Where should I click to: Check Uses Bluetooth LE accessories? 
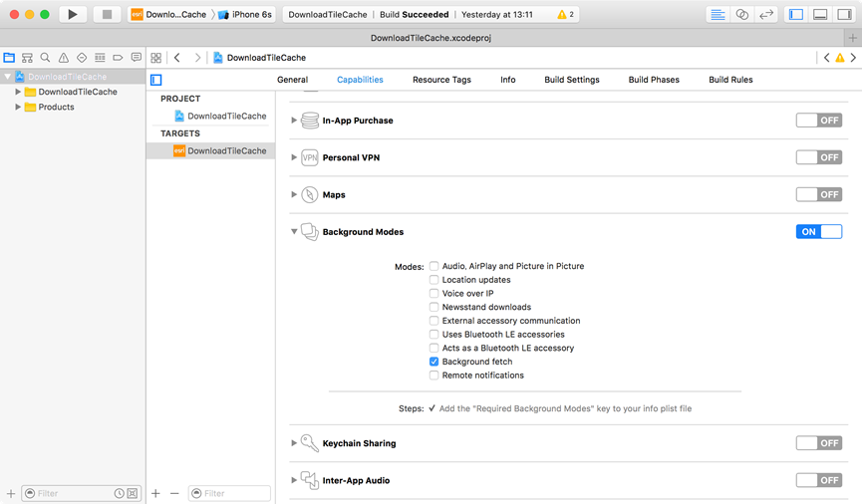433,334
